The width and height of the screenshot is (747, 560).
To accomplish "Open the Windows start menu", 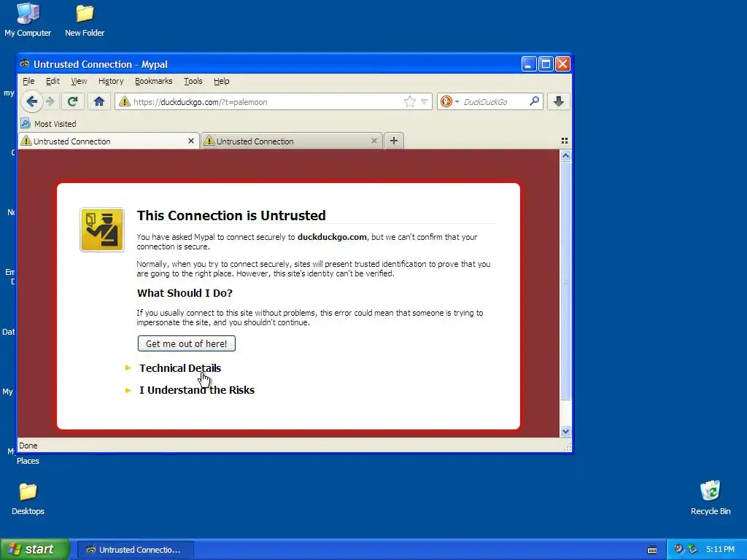I will pos(35,549).
